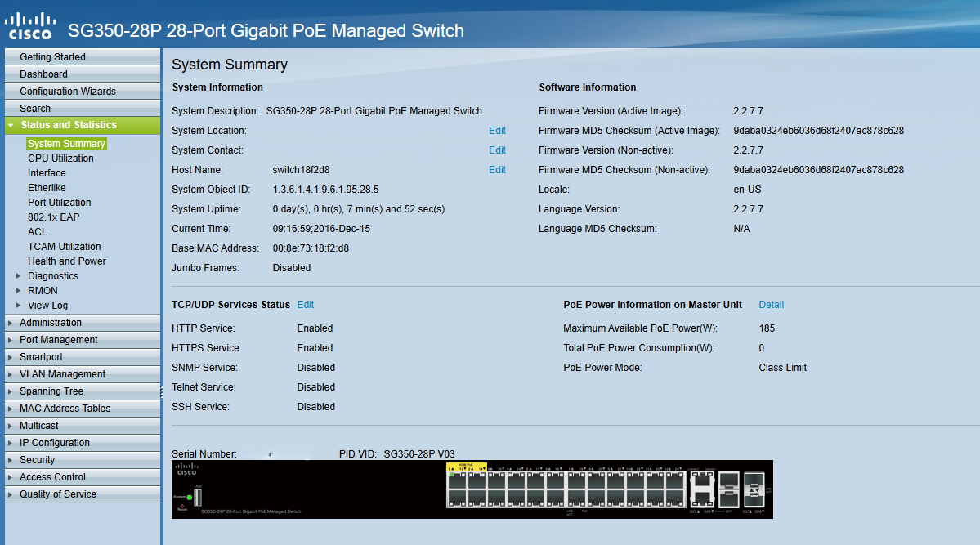
Task: Edit the Host Name
Action: (498, 169)
